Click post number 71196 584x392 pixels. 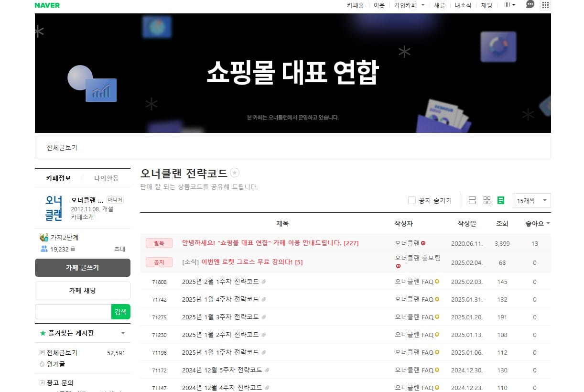click(159, 353)
